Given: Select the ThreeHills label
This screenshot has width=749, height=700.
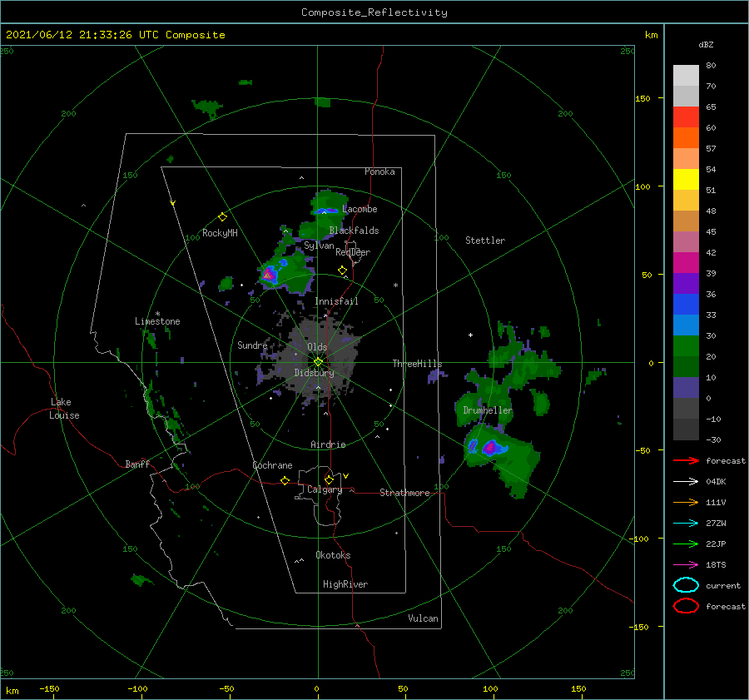Looking at the screenshot, I should click(x=417, y=364).
